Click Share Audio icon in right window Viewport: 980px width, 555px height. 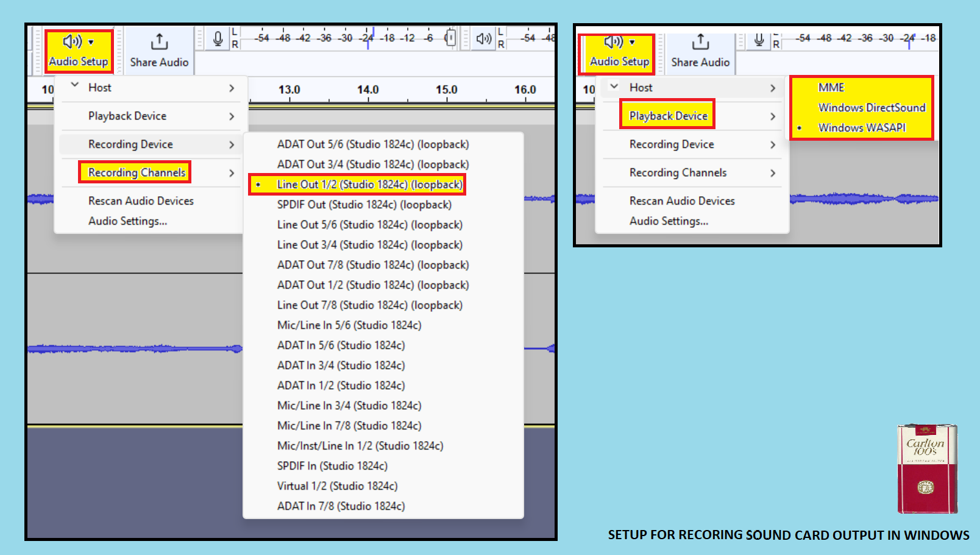[700, 41]
